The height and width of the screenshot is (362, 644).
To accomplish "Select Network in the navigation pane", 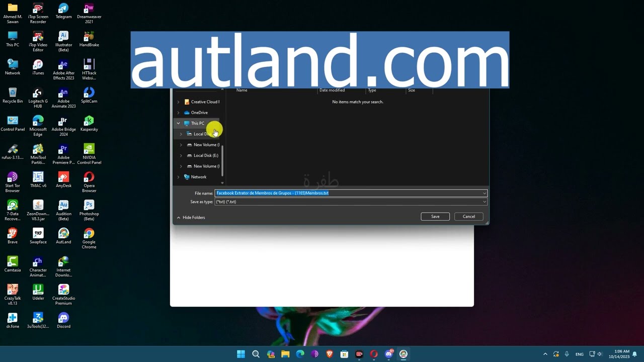I will [199, 177].
